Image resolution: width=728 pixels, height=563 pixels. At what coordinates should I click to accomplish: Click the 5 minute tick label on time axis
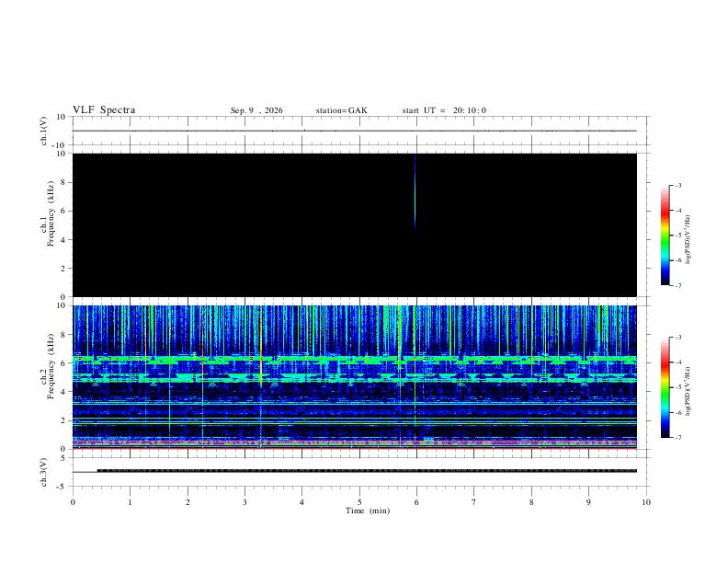tap(359, 502)
